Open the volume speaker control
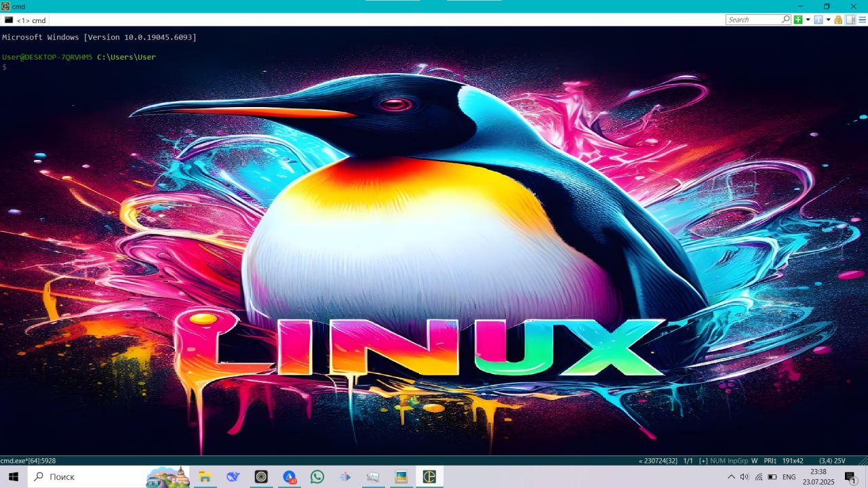The height and width of the screenshot is (488, 868). [x=745, y=477]
